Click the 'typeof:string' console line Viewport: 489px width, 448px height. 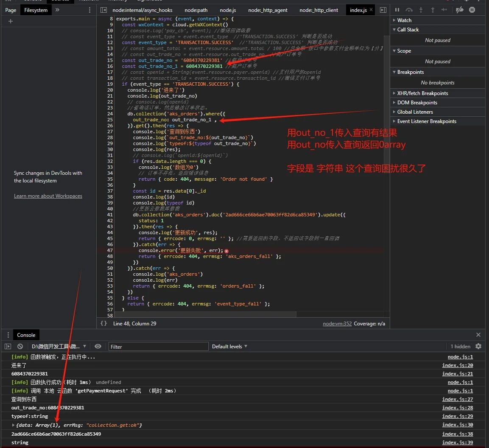coord(30,416)
